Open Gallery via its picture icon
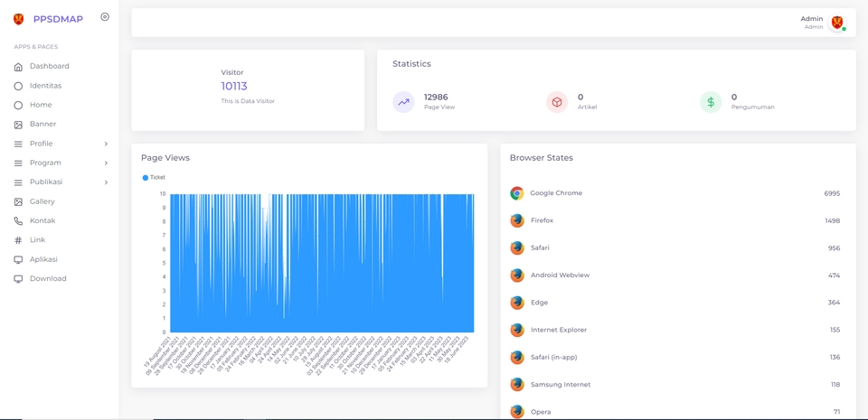Image resolution: width=868 pixels, height=420 pixels. [x=18, y=201]
